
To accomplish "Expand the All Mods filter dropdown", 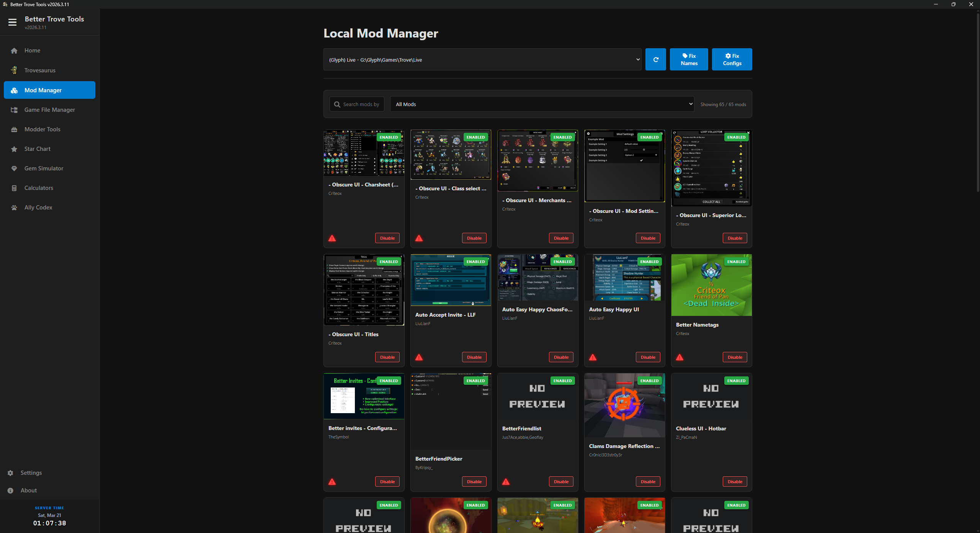I will pyautogui.click(x=542, y=104).
